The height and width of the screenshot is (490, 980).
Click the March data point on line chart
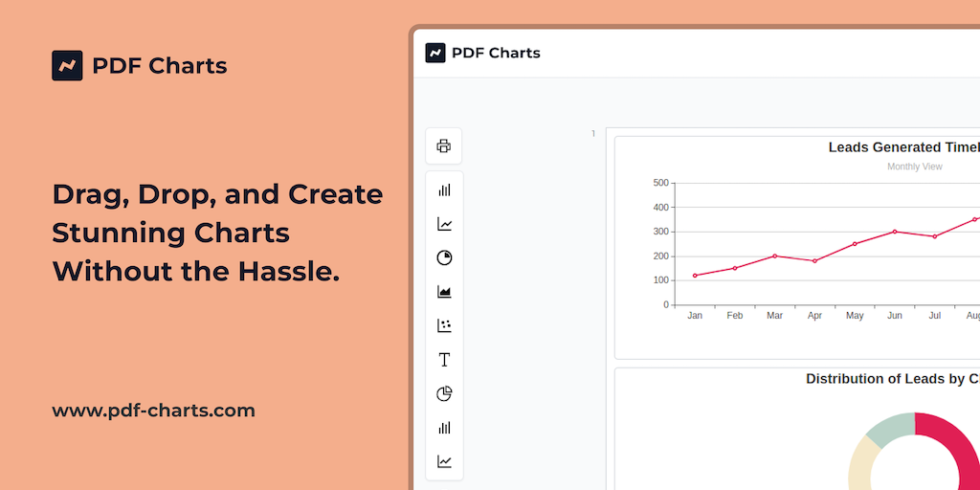click(774, 256)
